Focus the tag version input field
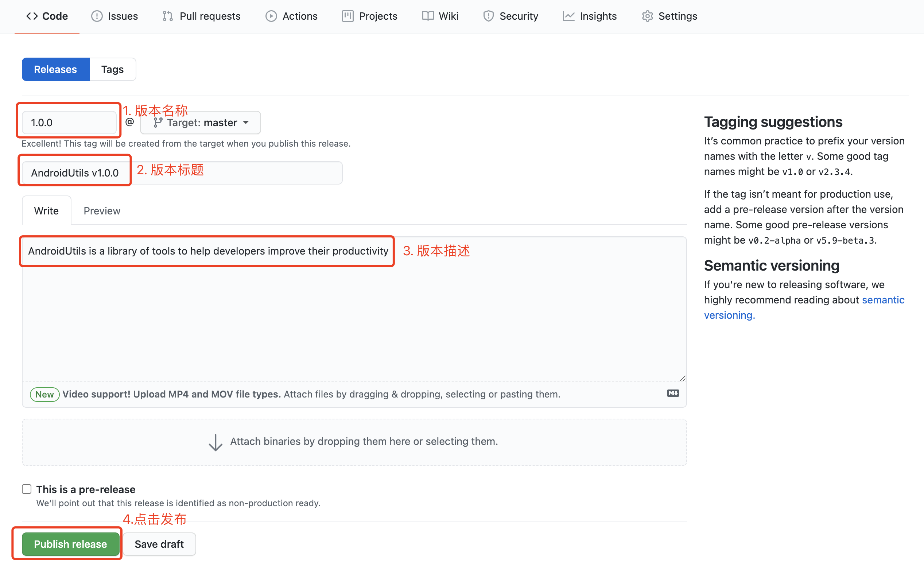 click(69, 123)
